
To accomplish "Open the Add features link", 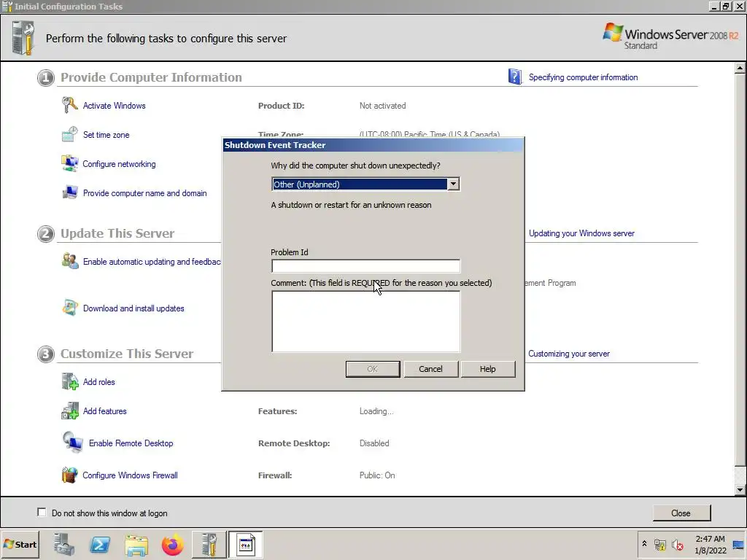I will (x=105, y=411).
